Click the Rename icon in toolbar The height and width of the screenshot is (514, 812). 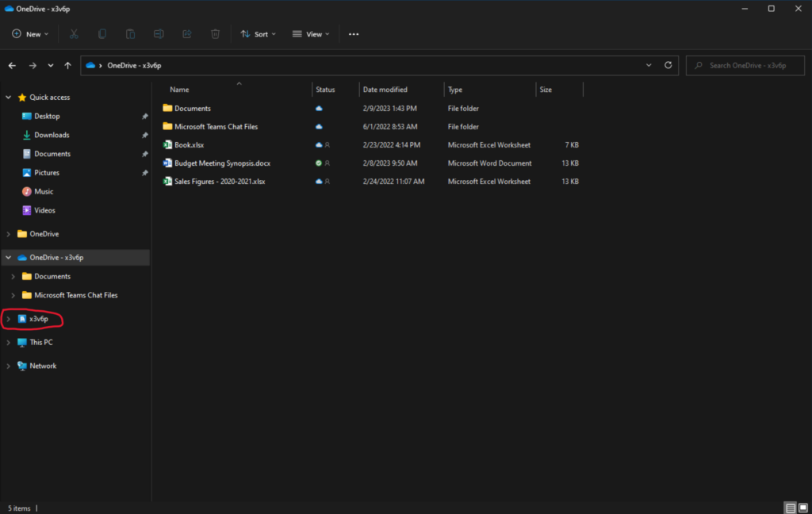pyautogui.click(x=159, y=34)
